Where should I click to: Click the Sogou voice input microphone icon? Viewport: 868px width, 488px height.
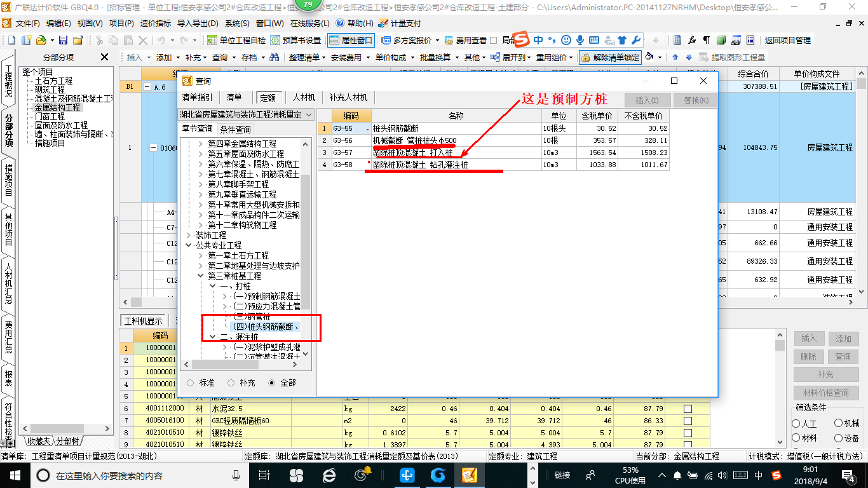click(580, 40)
